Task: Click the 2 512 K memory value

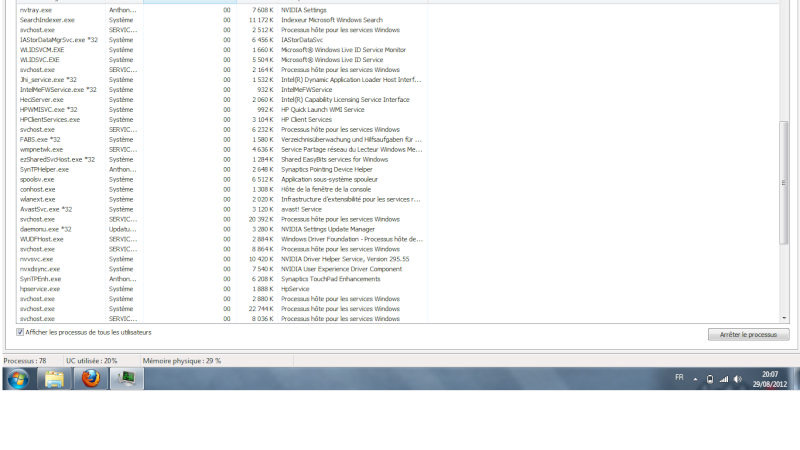Action: [x=263, y=30]
